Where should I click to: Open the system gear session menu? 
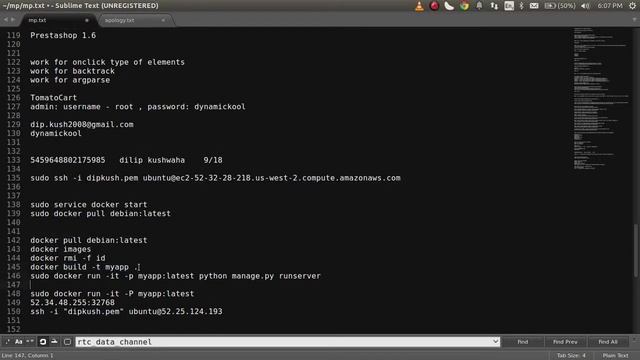pyautogui.click(x=632, y=6)
